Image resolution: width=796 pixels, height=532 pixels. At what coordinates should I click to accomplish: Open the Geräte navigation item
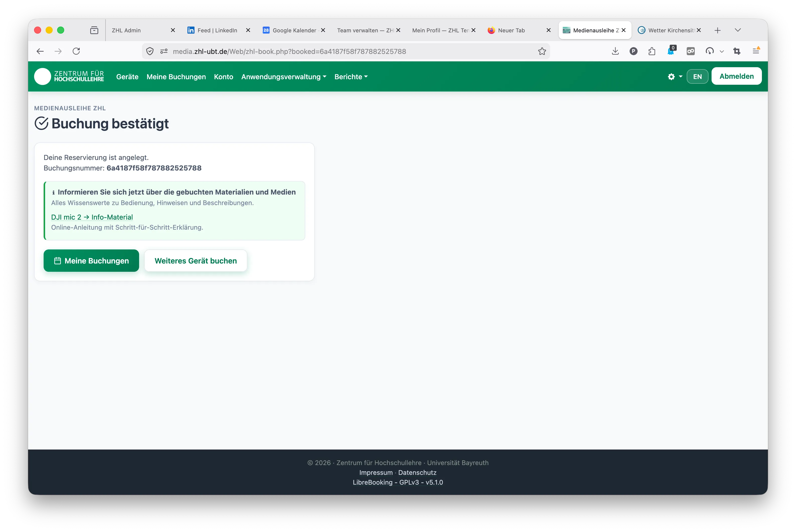tap(127, 77)
